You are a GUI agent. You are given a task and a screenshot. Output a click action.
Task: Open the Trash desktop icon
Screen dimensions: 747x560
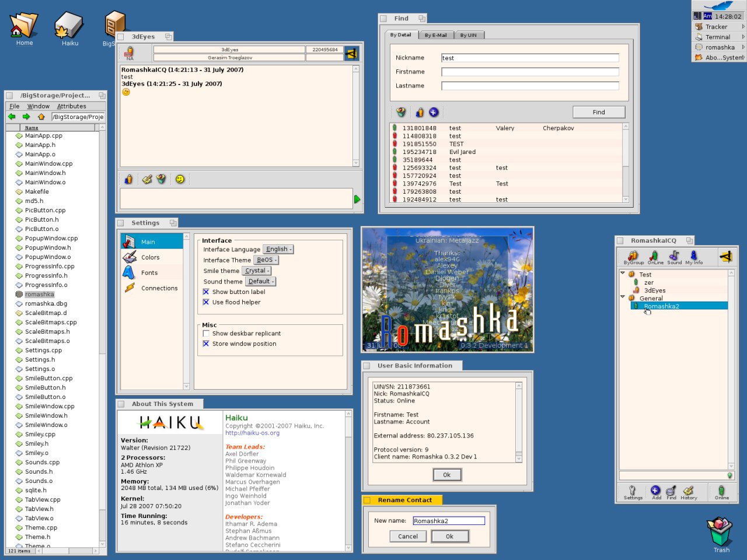point(721,535)
